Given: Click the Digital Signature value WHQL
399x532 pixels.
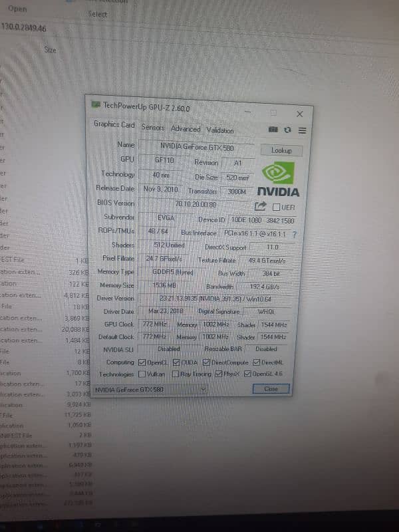Looking at the screenshot, I should pyautogui.click(x=266, y=311).
